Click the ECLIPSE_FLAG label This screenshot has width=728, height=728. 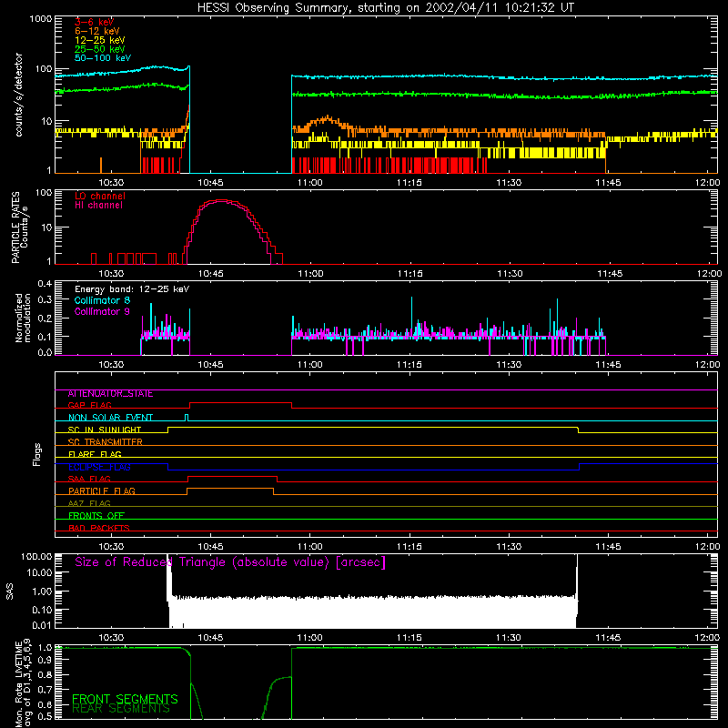point(99,467)
